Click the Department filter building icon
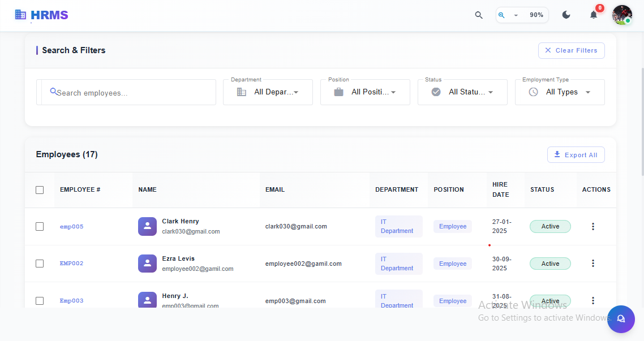This screenshot has width=644, height=341. pos(242,92)
